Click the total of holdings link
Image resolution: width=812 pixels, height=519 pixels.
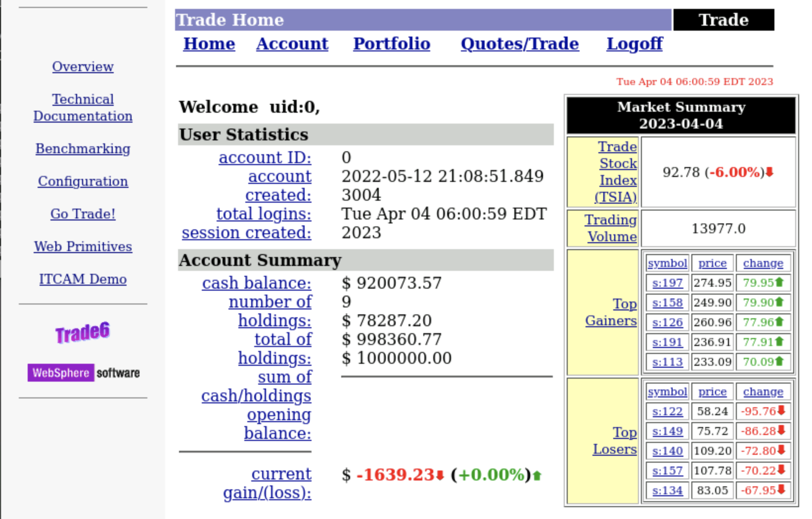275,349
